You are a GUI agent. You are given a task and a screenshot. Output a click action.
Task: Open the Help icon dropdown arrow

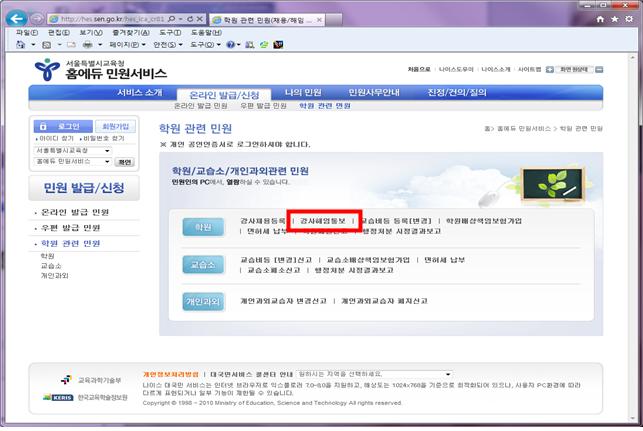239,45
